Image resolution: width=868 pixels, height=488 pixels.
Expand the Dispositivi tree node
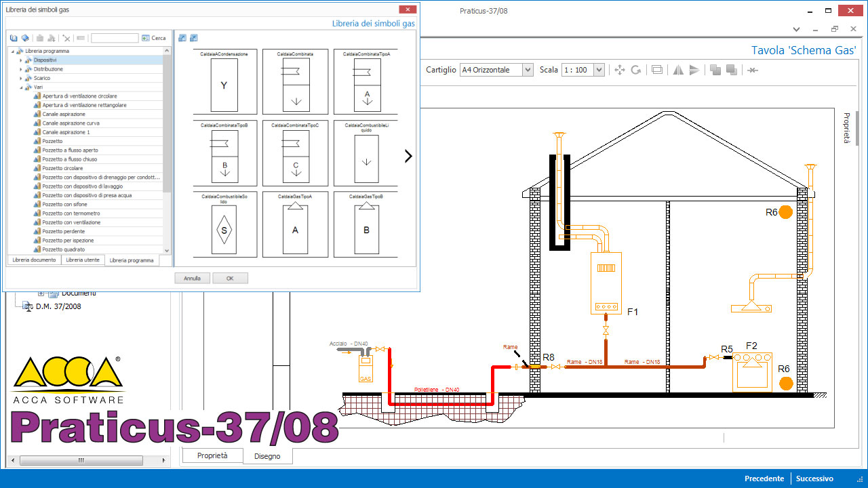point(21,60)
